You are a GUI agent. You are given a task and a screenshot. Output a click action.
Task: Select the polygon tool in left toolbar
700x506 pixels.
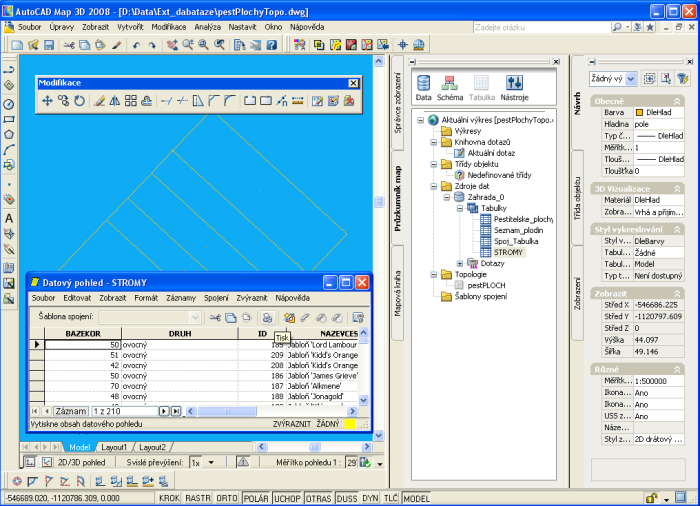9,134
